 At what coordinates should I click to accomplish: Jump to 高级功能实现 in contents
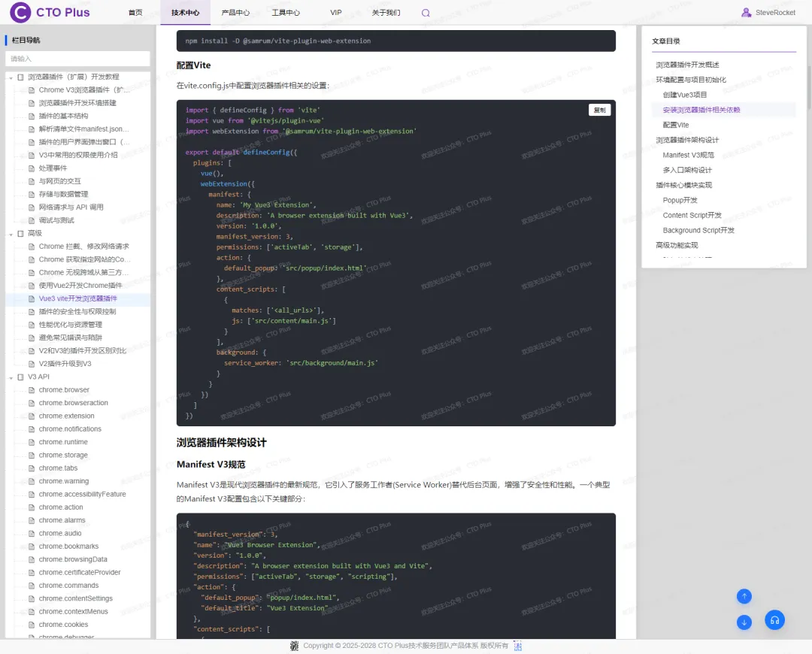677,245
